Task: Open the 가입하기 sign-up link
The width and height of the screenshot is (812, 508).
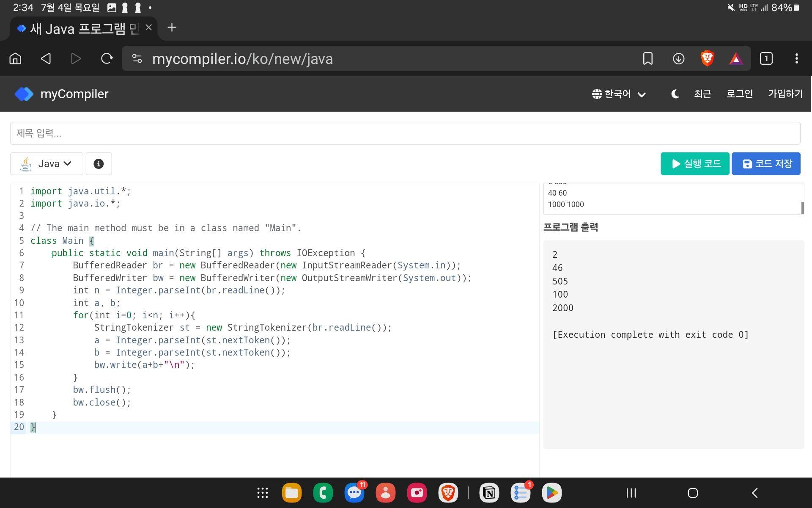Action: pos(785,94)
